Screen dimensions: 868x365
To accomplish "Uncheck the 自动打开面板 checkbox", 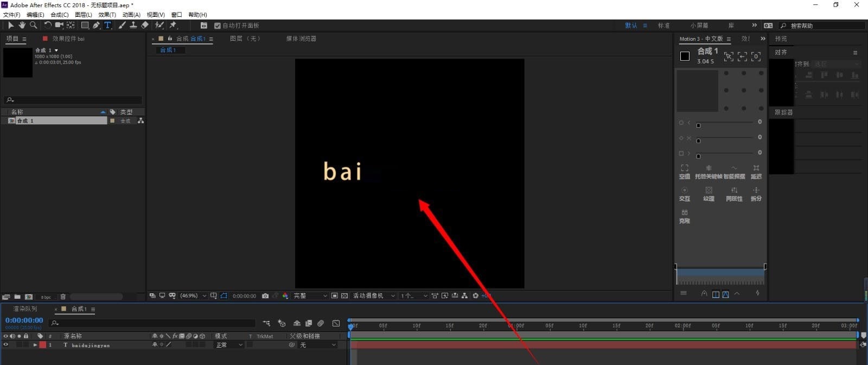I will (218, 26).
